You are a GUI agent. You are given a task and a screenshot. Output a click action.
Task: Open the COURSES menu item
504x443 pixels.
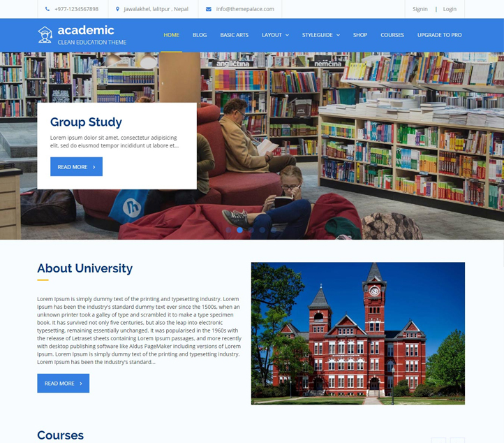392,35
